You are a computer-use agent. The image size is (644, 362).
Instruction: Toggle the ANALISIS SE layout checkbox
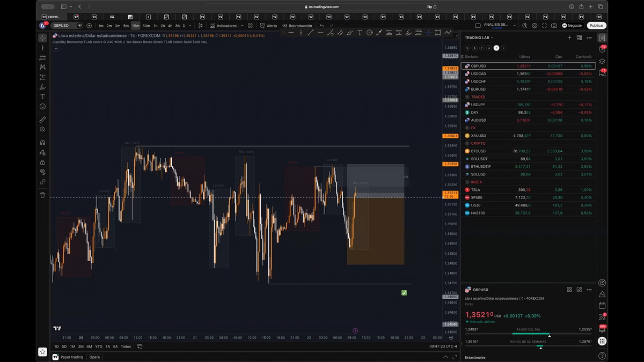[x=478, y=25]
